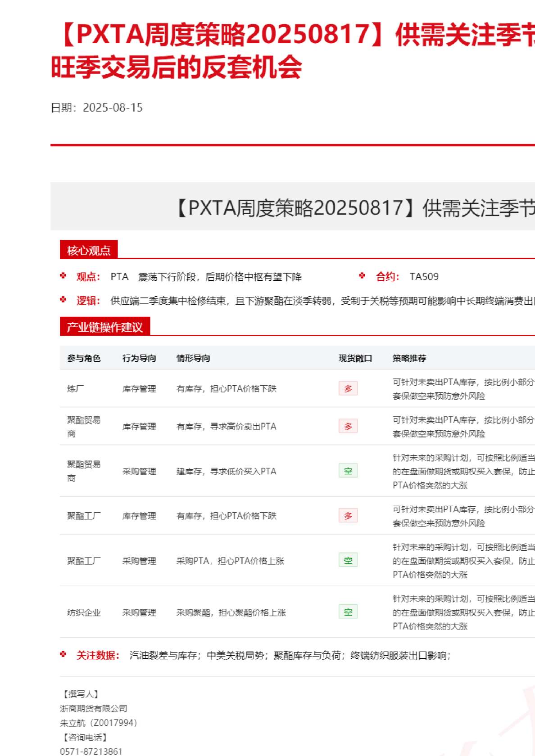Viewport: 535px width, 756px height.
Task: Click the TA509 contract code
Action: (424, 277)
